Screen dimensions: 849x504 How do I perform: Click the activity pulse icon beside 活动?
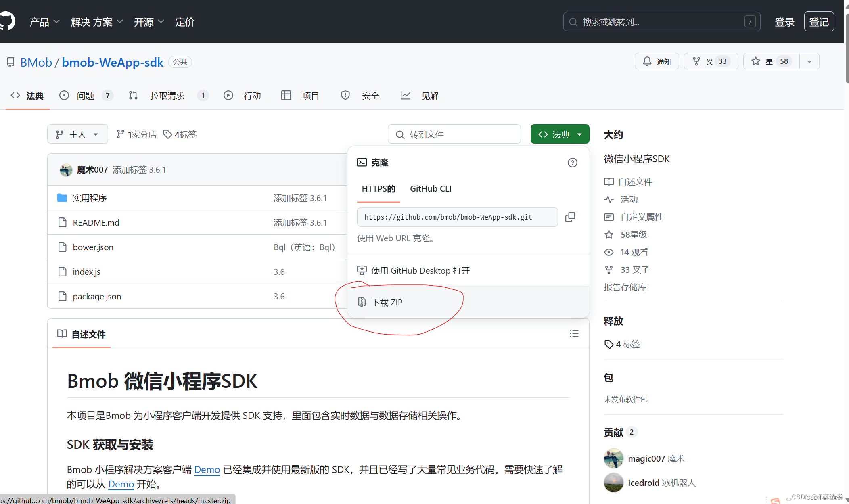609,199
